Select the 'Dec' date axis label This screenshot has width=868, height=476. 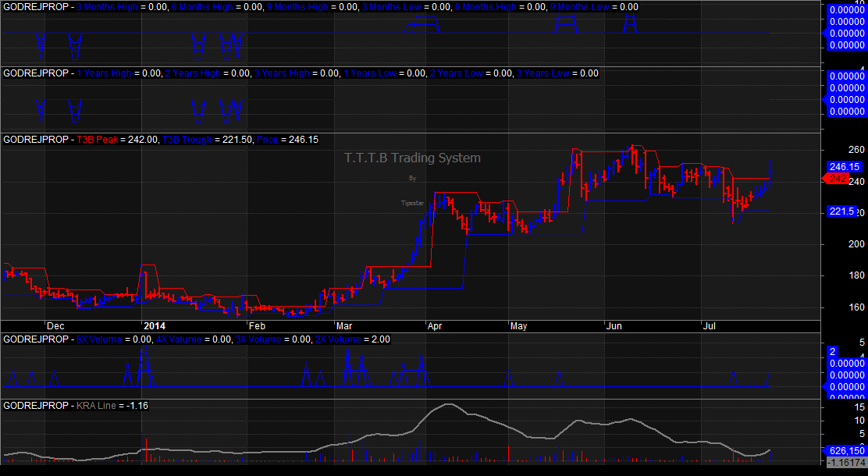click(x=55, y=326)
